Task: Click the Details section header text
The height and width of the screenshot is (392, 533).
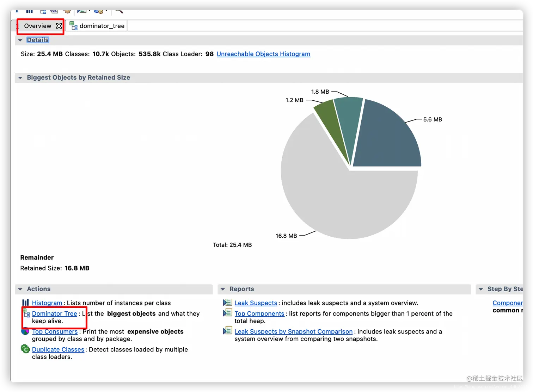Action: click(x=38, y=40)
